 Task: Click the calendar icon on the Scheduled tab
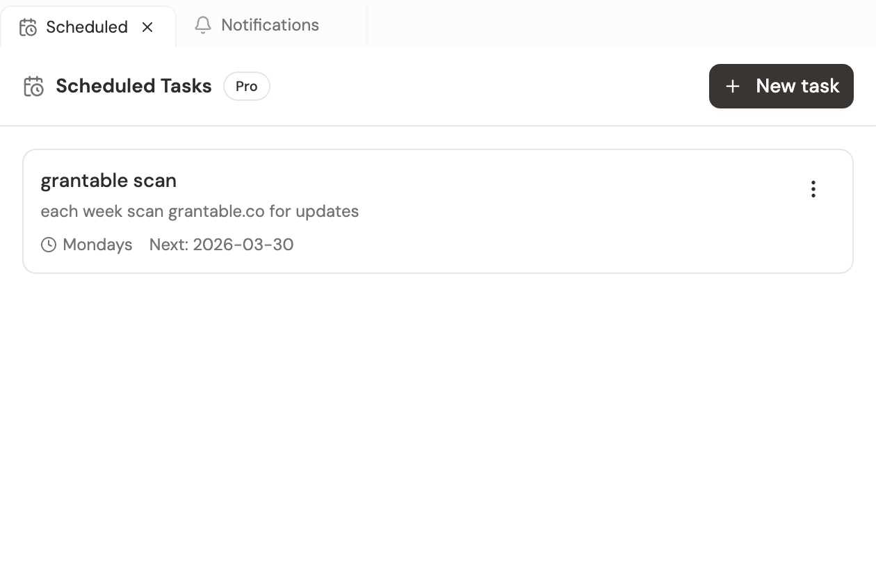(x=28, y=26)
